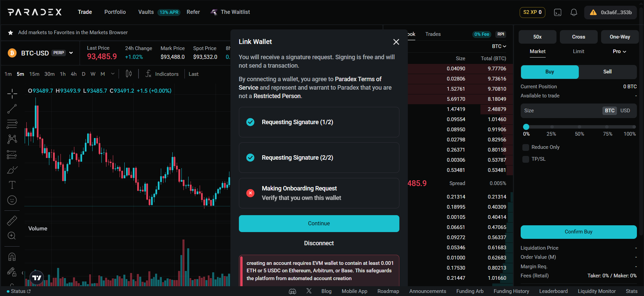Viewport: 644px width, 296px height.
Task: Select the Sell side
Action: click(608, 72)
